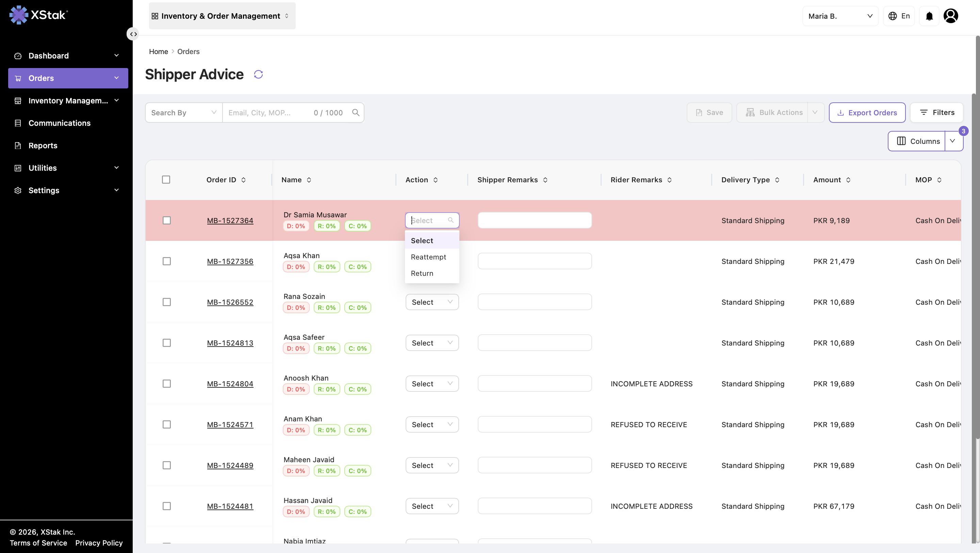
Task: Click the Communications icon
Action: (x=18, y=123)
